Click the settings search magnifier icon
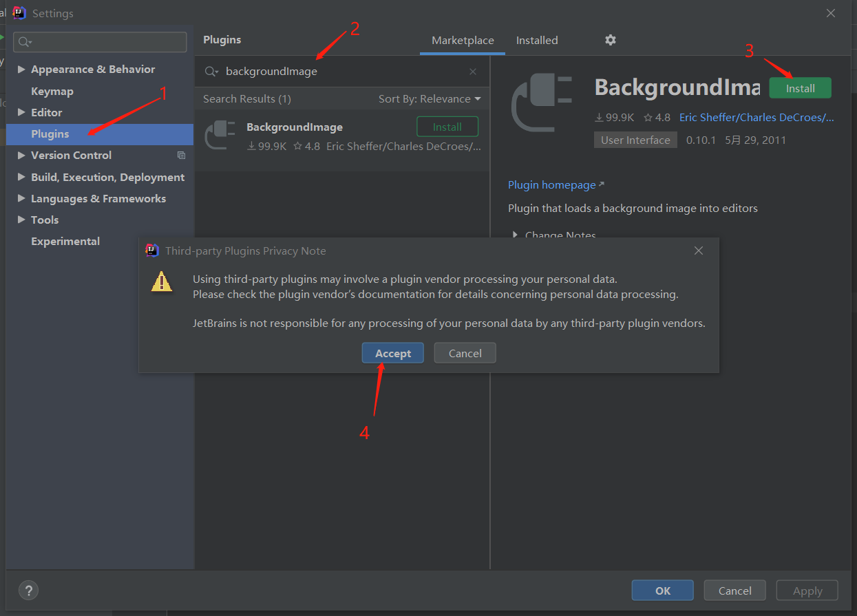Image resolution: width=857 pixels, height=616 pixels. [25, 42]
